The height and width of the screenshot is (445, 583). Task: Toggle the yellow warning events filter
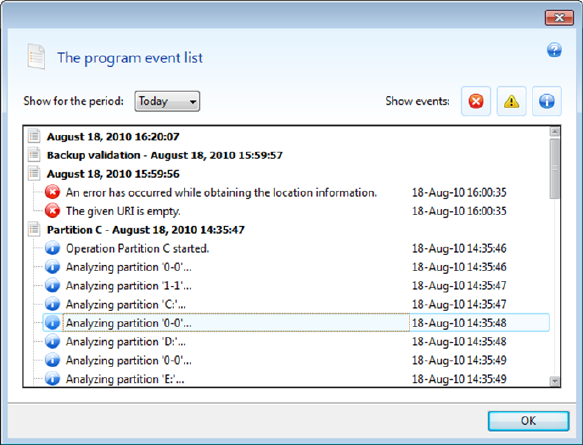click(x=512, y=101)
